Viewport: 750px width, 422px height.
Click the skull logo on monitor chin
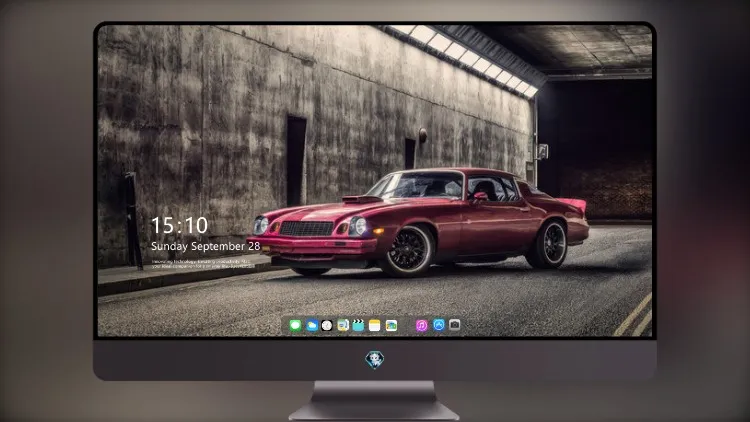(x=375, y=360)
